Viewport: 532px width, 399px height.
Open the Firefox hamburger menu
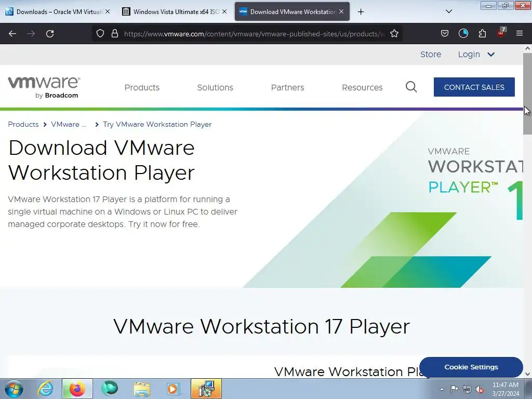point(520,33)
